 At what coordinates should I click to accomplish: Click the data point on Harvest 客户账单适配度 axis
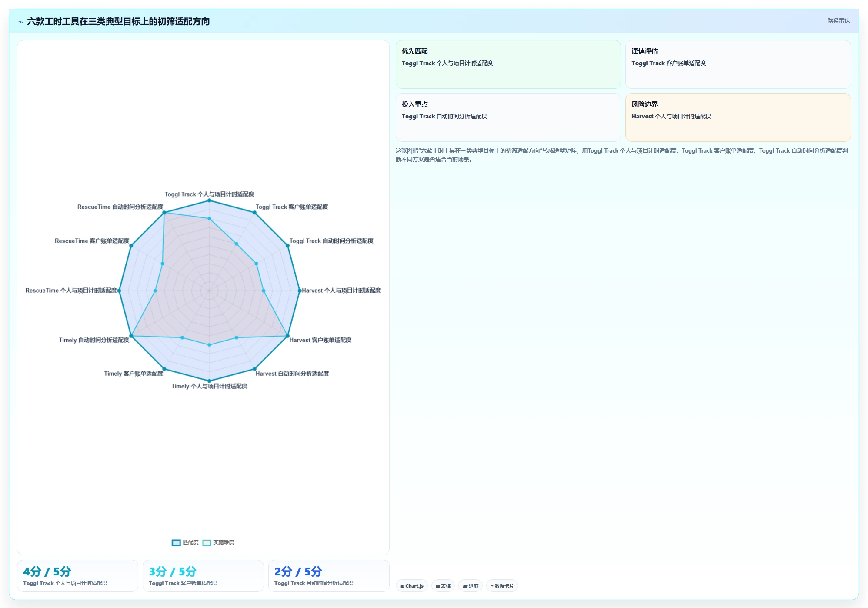click(287, 336)
